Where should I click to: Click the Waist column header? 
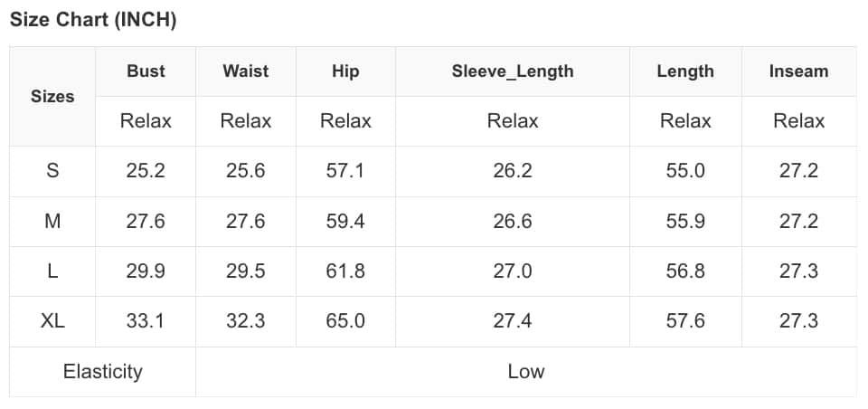(x=246, y=71)
